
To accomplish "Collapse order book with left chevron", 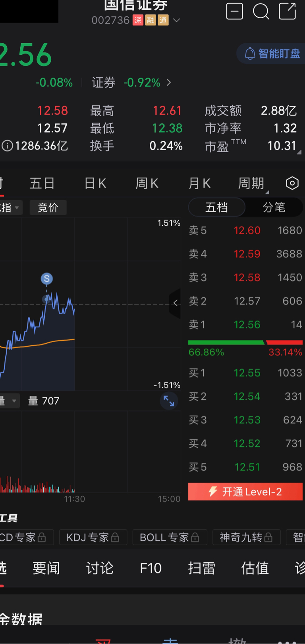I will point(175,303).
